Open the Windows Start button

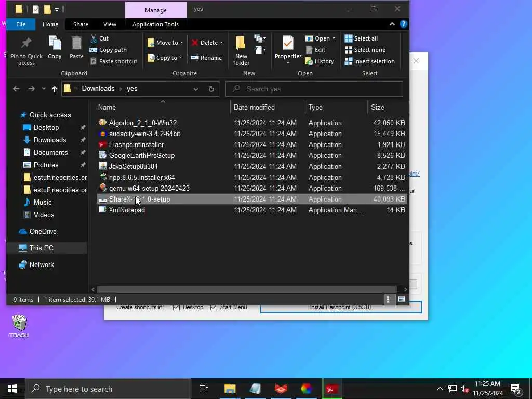coord(12,389)
